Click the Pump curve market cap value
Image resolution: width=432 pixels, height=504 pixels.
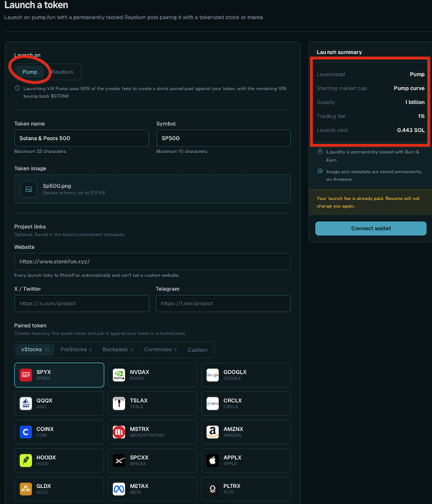click(409, 88)
